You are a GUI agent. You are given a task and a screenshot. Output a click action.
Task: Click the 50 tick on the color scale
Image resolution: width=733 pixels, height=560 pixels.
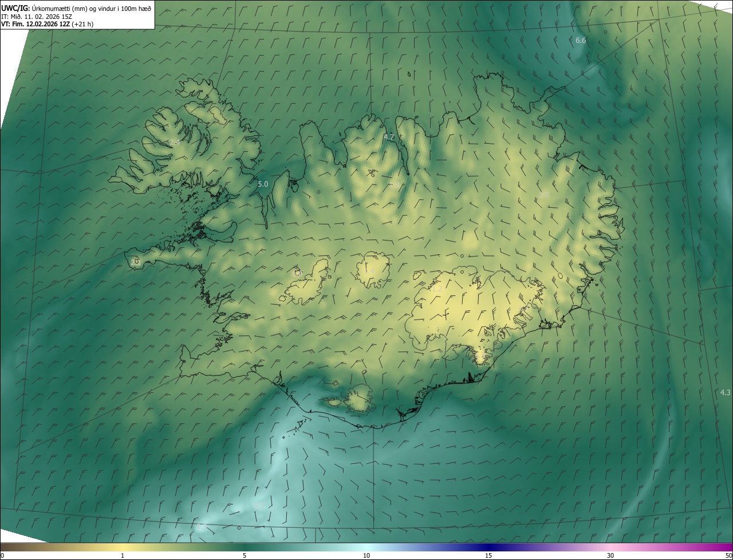coord(728,556)
